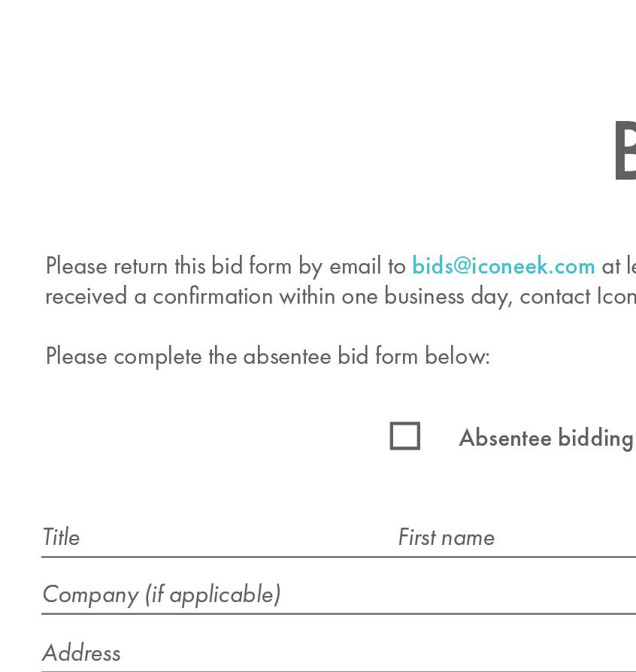Click the words 'bid form below:'
The image size is (636, 672).
coord(413,356)
